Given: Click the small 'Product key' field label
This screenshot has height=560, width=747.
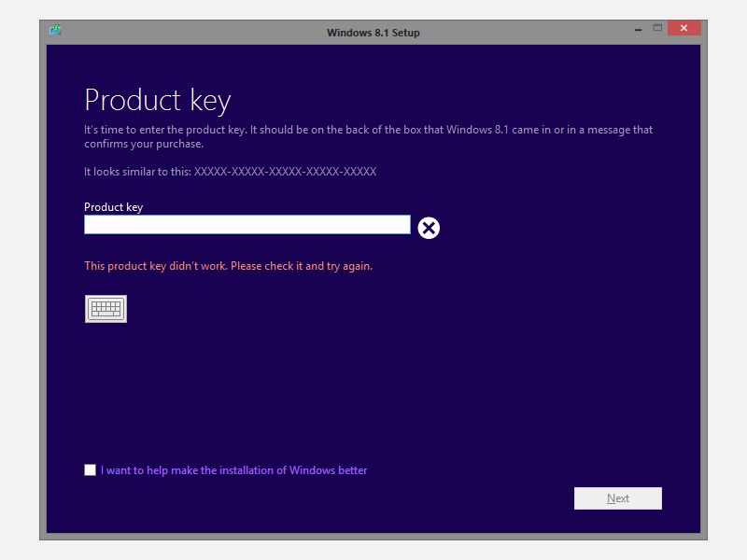Looking at the screenshot, I should (113, 207).
